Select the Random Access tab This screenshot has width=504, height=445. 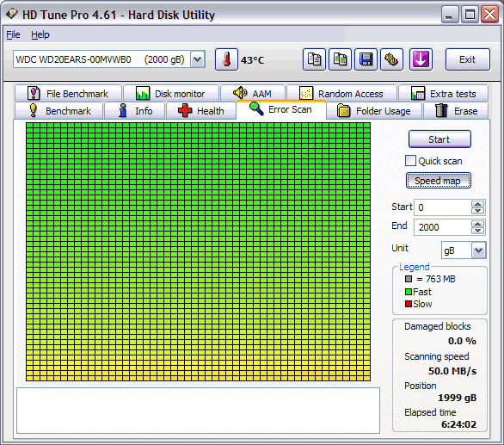point(341,94)
